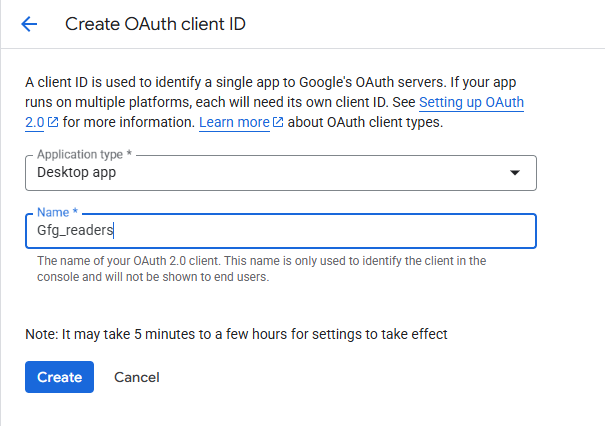Click the Cancel button
605x426 pixels.
(x=137, y=377)
